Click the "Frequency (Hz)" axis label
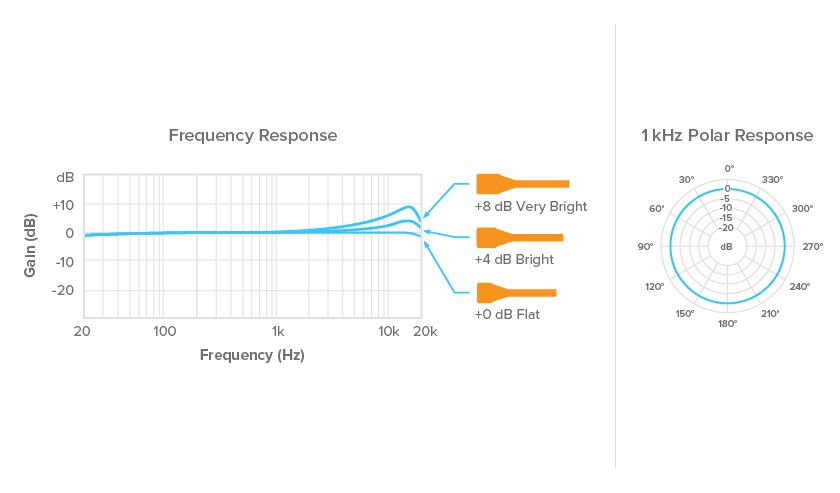Image resolution: width=840 pixels, height=493 pixels. click(252, 355)
